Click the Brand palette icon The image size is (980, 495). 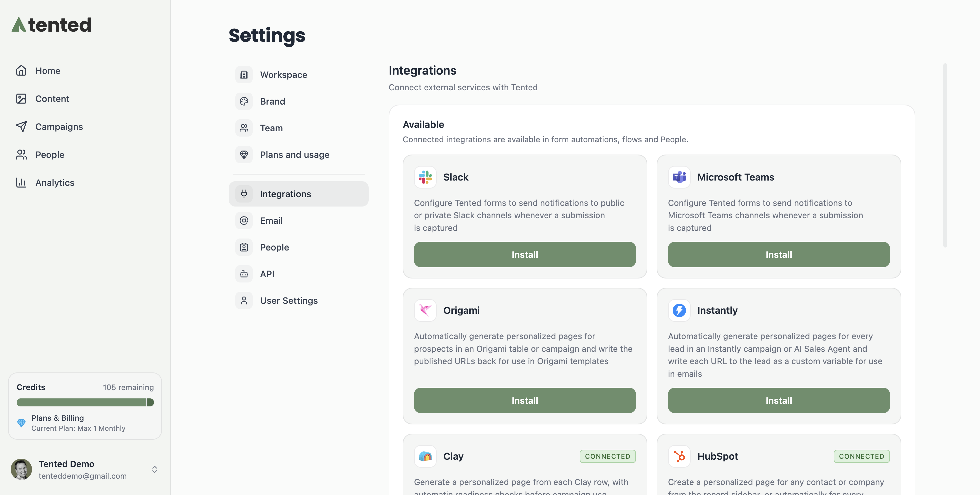click(x=244, y=102)
